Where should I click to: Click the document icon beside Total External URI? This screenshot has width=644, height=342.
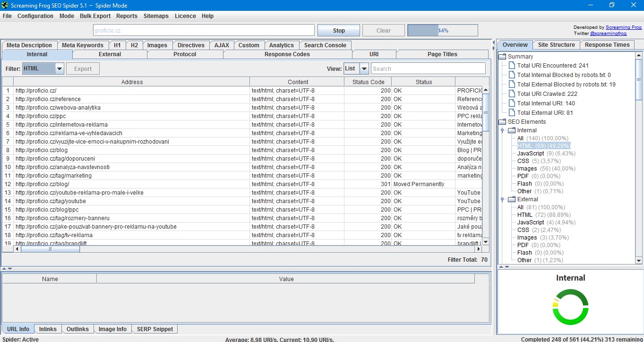point(512,113)
